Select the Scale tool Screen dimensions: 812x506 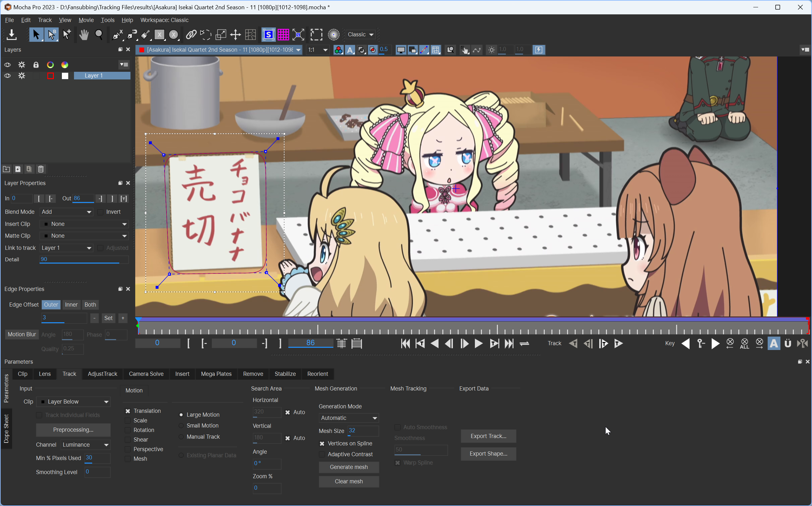click(x=221, y=34)
